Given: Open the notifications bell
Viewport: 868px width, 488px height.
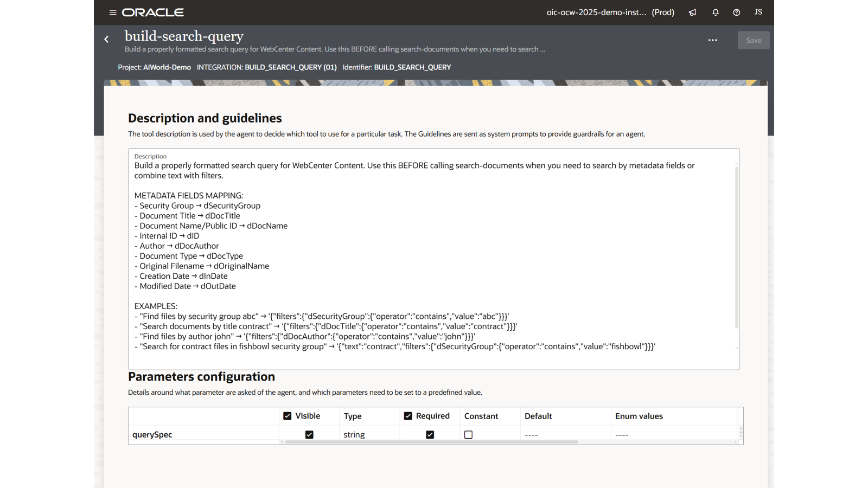Looking at the screenshot, I should point(715,12).
